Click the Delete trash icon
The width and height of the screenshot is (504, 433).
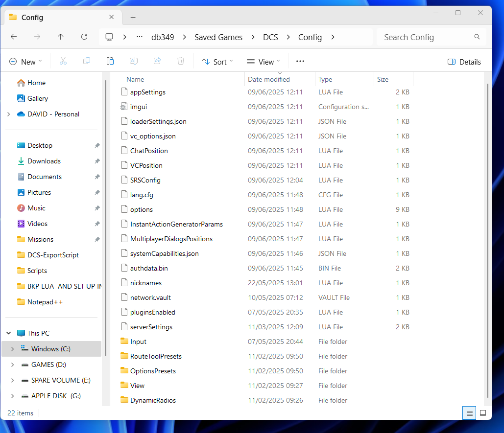[x=181, y=61]
